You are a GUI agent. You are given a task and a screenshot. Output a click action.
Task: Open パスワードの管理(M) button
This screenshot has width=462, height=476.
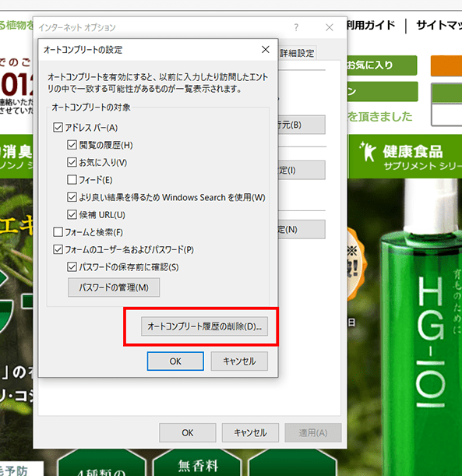click(x=114, y=287)
